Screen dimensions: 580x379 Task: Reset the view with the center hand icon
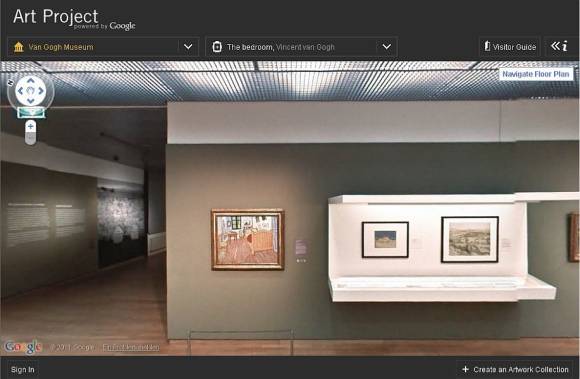31,91
